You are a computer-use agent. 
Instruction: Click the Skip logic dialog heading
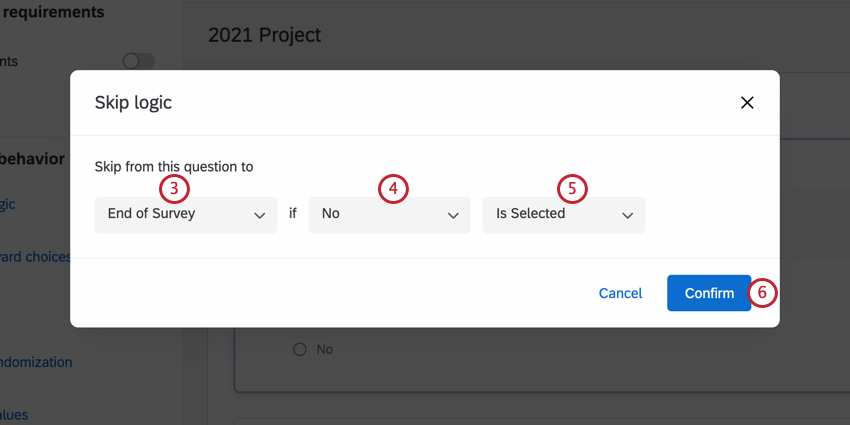pos(140,102)
